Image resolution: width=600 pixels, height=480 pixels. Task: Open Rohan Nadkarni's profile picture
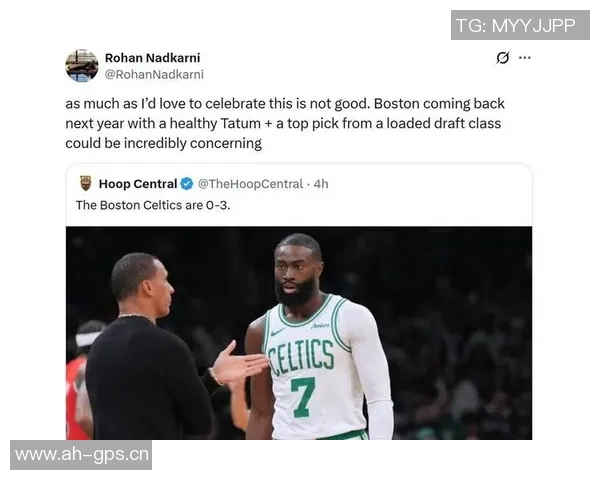point(82,66)
